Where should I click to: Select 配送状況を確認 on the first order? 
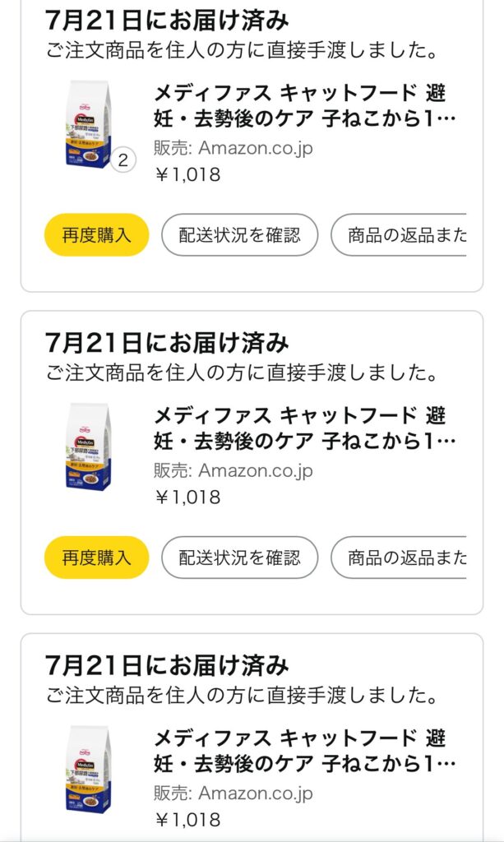pos(239,235)
